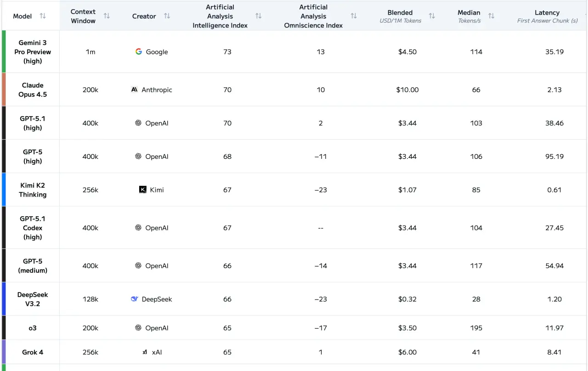Click the DeepSeek creator name text
Image resolution: width=588 pixels, height=371 pixels.
[157, 299]
